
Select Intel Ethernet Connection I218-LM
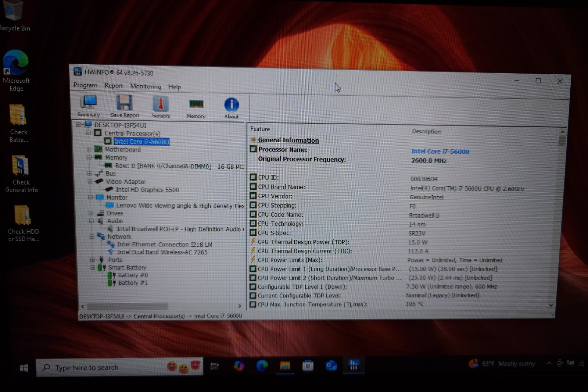click(165, 245)
